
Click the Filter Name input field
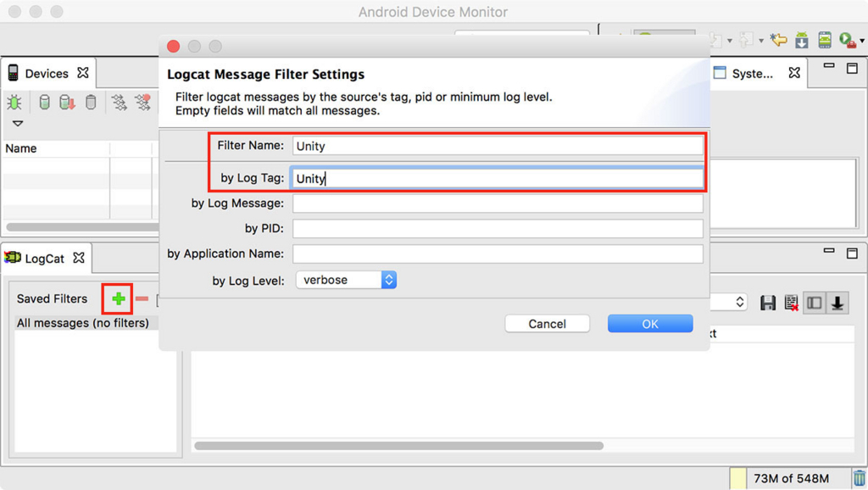click(498, 146)
